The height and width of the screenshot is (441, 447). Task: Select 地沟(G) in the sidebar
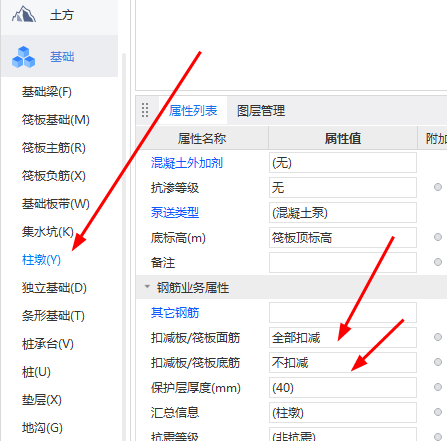click(x=42, y=428)
